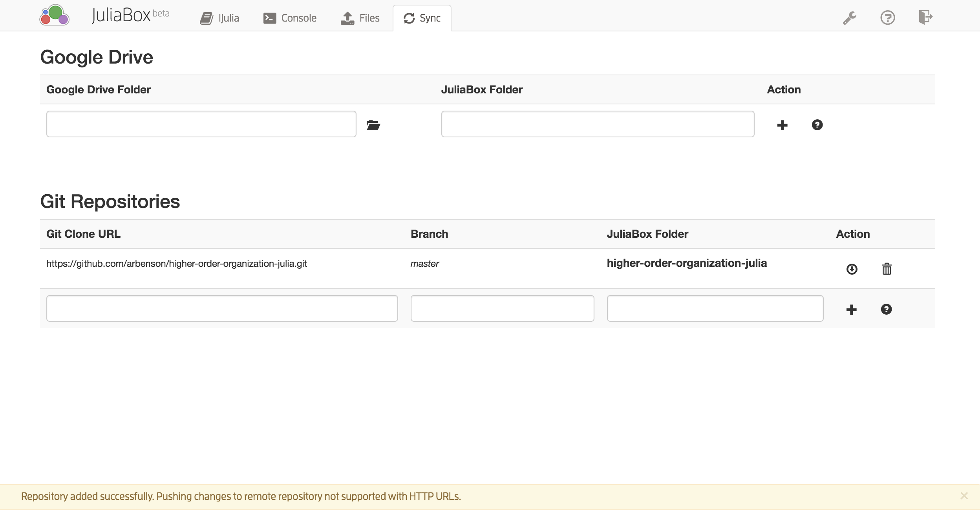Open the Files tab

[360, 18]
